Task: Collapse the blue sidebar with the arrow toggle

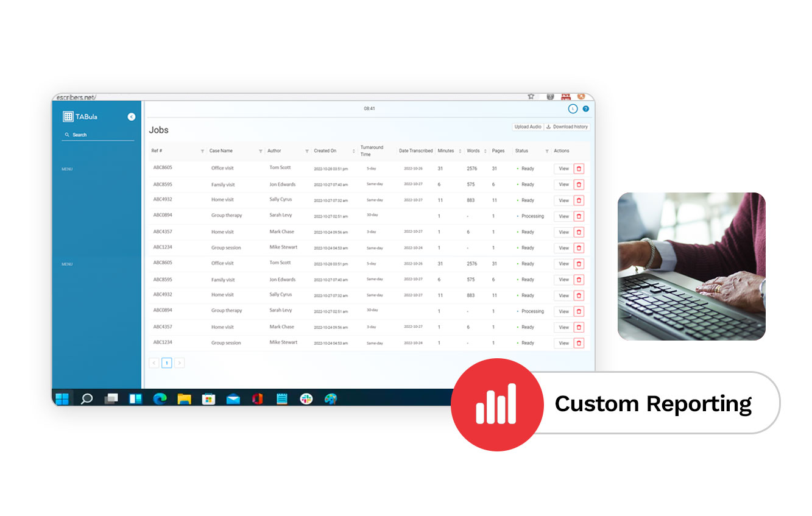Action: click(x=131, y=116)
